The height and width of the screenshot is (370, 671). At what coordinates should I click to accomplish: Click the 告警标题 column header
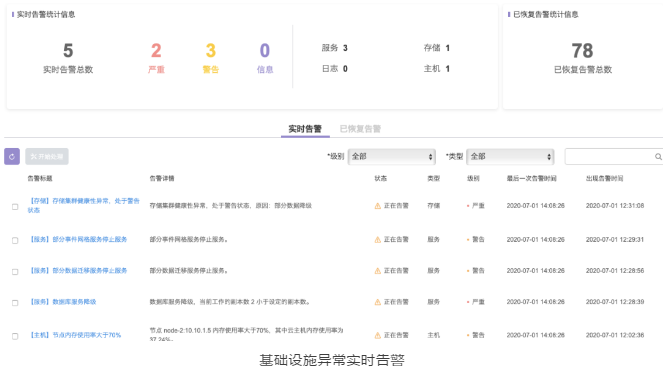point(40,178)
